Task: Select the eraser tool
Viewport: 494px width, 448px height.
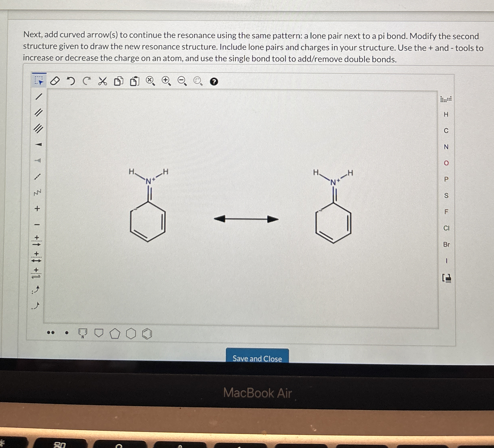Action: click(x=55, y=81)
